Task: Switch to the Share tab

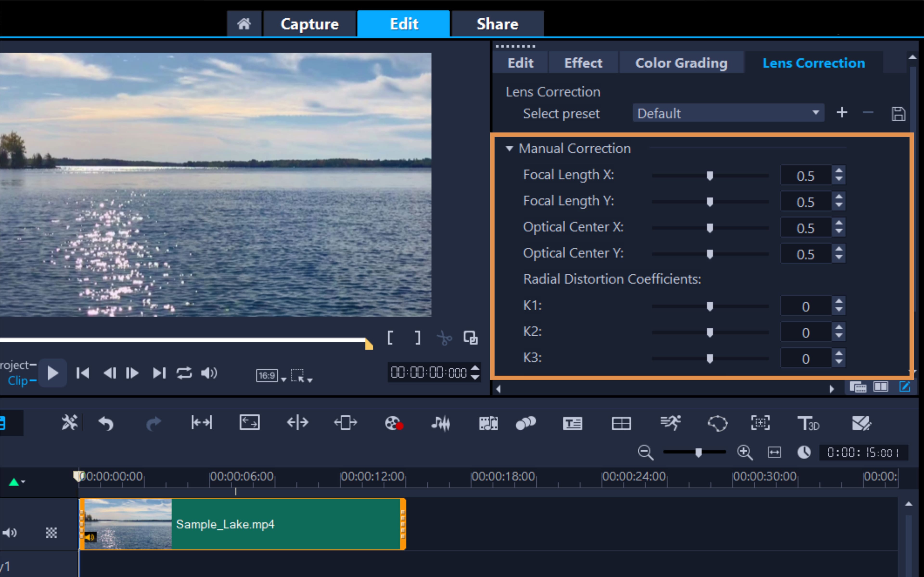Action: [498, 24]
